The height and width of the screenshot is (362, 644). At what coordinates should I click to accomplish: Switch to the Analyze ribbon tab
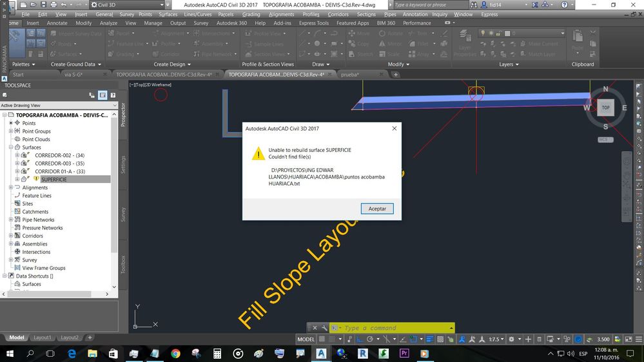coord(108,23)
